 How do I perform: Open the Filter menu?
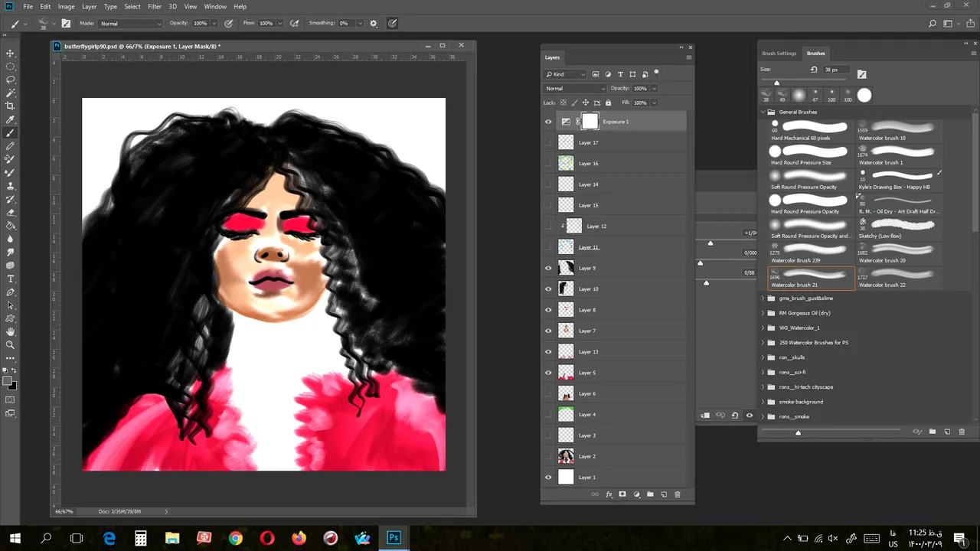tap(155, 6)
